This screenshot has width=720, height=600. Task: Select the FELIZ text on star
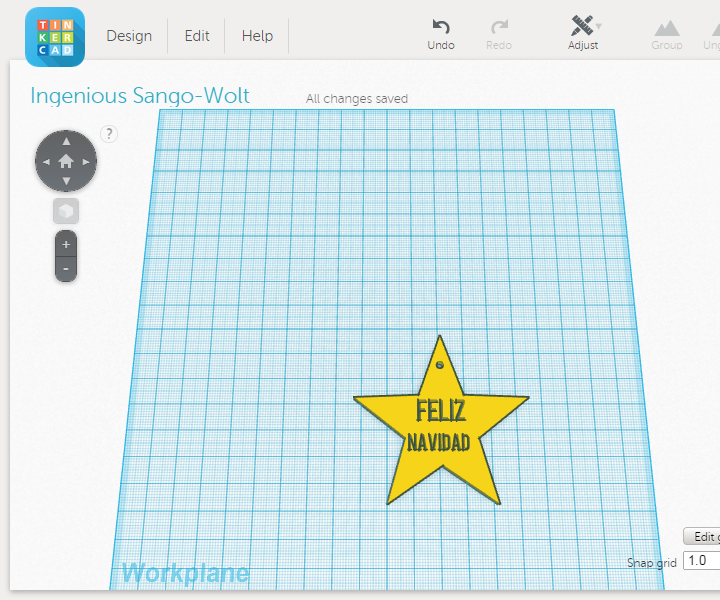point(441,410)
